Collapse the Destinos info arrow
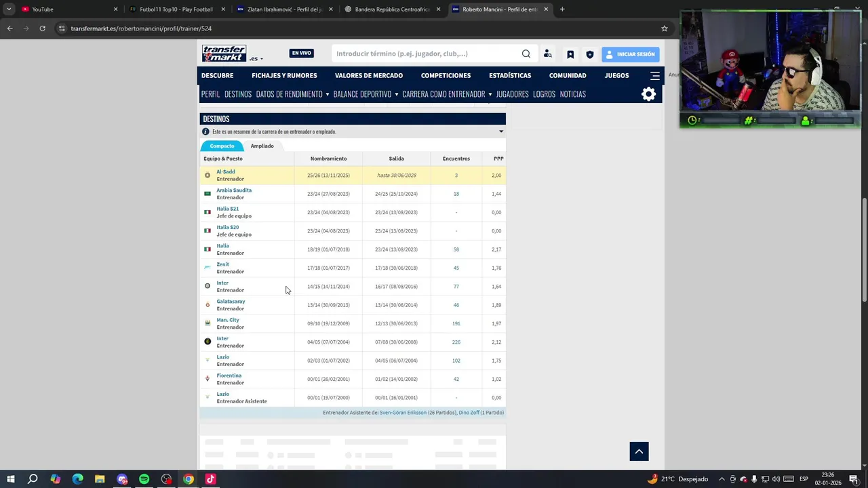868x488 pixels. [x=501, y=131]
